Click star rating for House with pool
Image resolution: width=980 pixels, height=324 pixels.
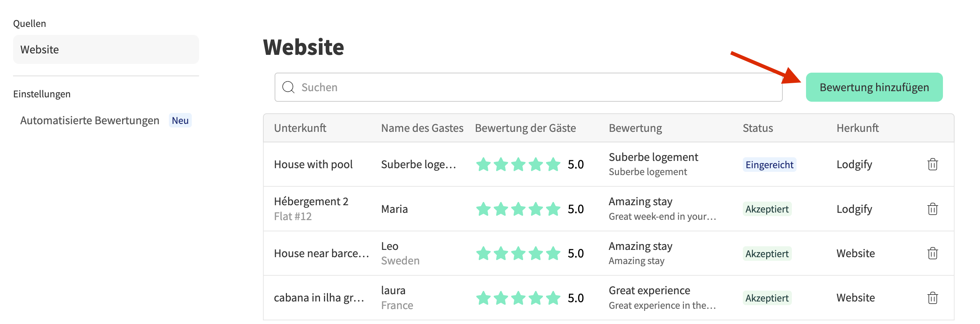[x=518, y=164]
